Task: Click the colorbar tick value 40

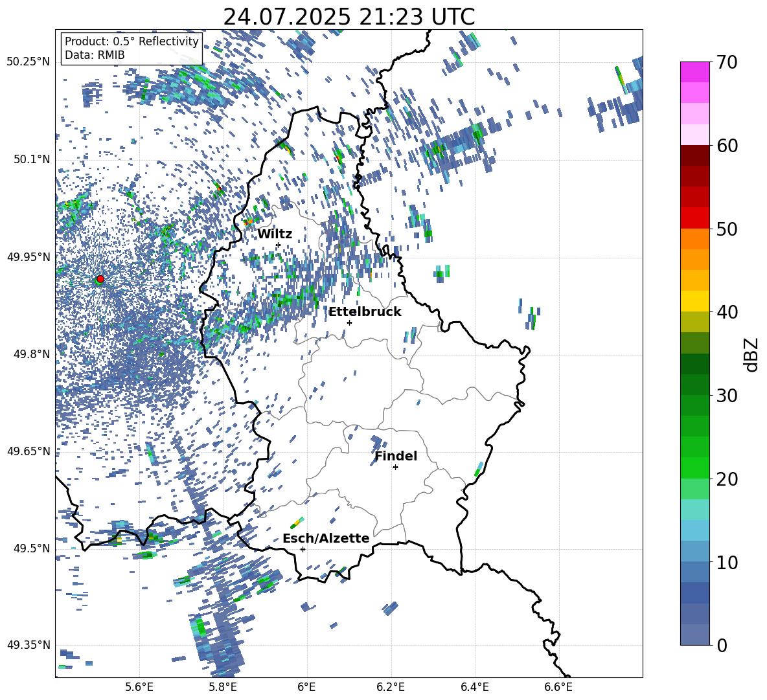Action: coord(726,312)
